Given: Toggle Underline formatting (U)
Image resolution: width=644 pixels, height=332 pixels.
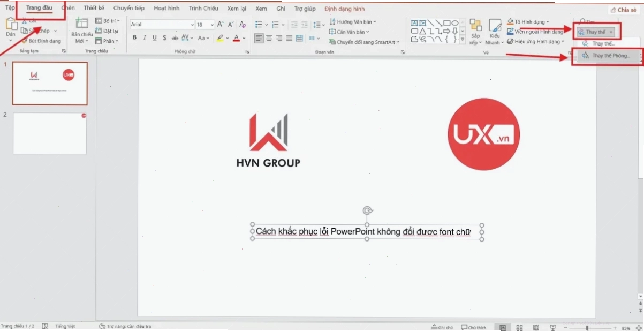Looking at the screenshot, I should point(155,38).
